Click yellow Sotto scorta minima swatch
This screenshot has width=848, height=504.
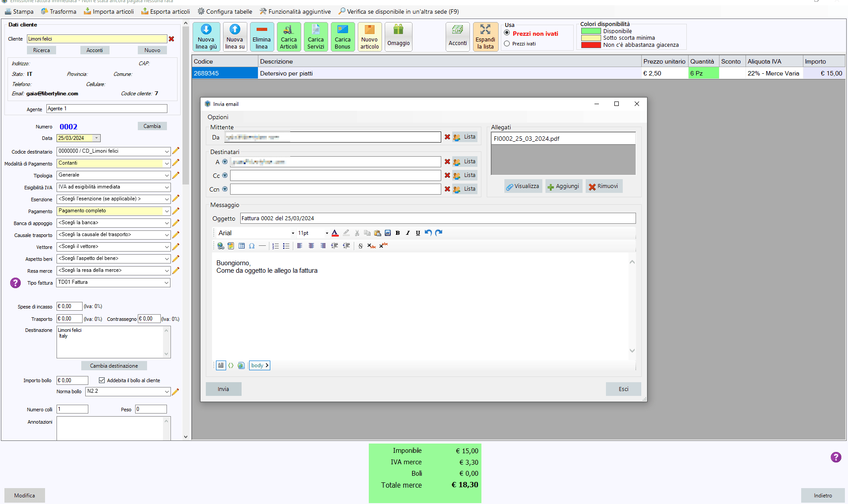click(x=591, y=38)
